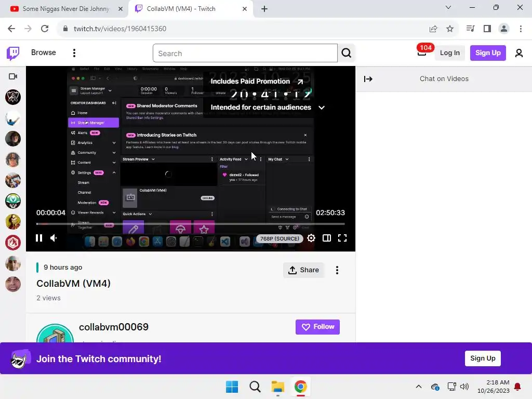The image size is (532, 399).
Task: Open Chrome profile avatar
Action: click(x=504, y=29)
